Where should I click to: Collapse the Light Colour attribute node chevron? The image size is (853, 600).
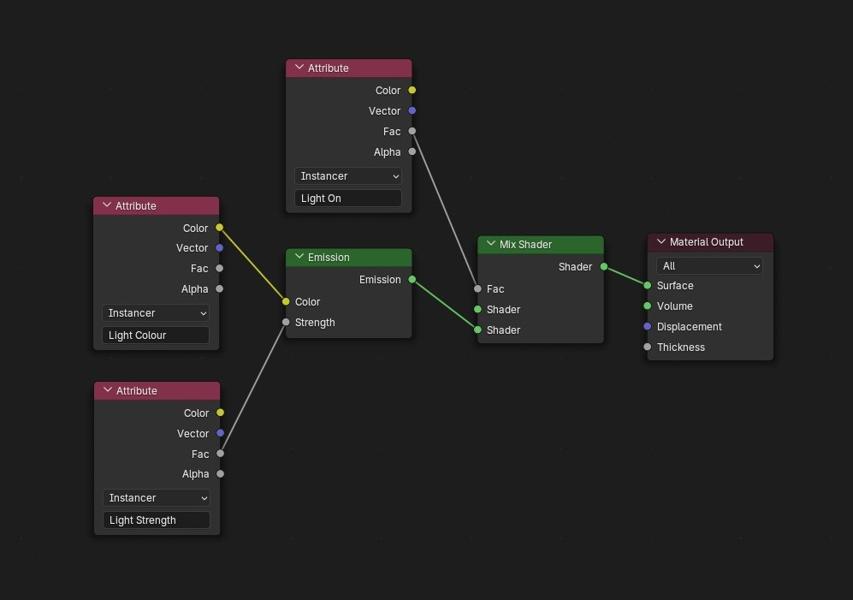pos(105,205)
